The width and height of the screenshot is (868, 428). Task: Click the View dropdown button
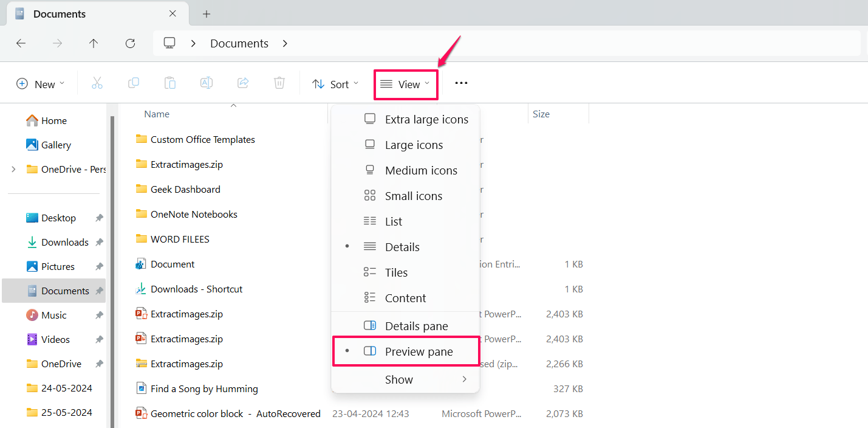pos(405,84)
